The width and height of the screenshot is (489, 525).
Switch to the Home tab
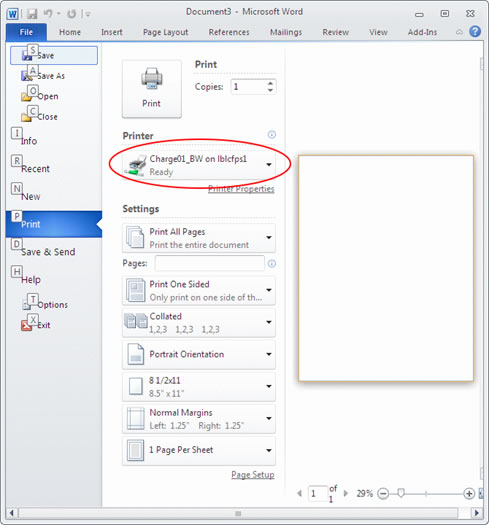click(x=70, y=32)
